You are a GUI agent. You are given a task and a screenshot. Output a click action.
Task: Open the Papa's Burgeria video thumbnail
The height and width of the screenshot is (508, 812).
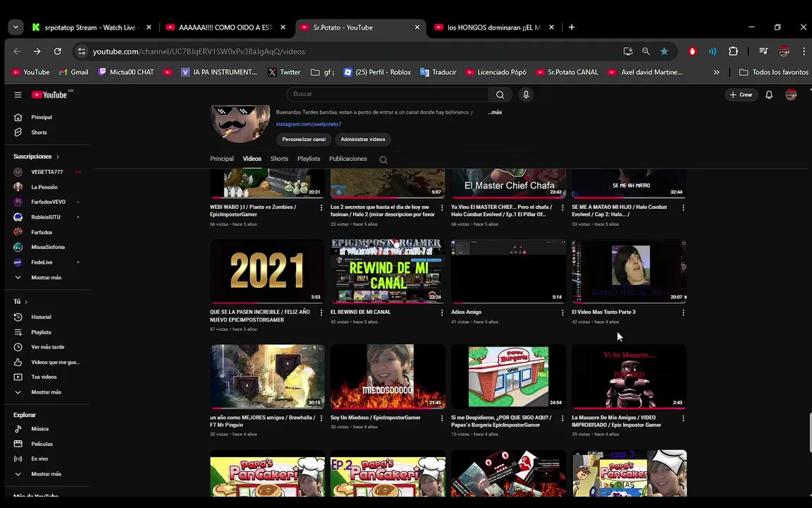pyautogui.click(x=508, y=376)
